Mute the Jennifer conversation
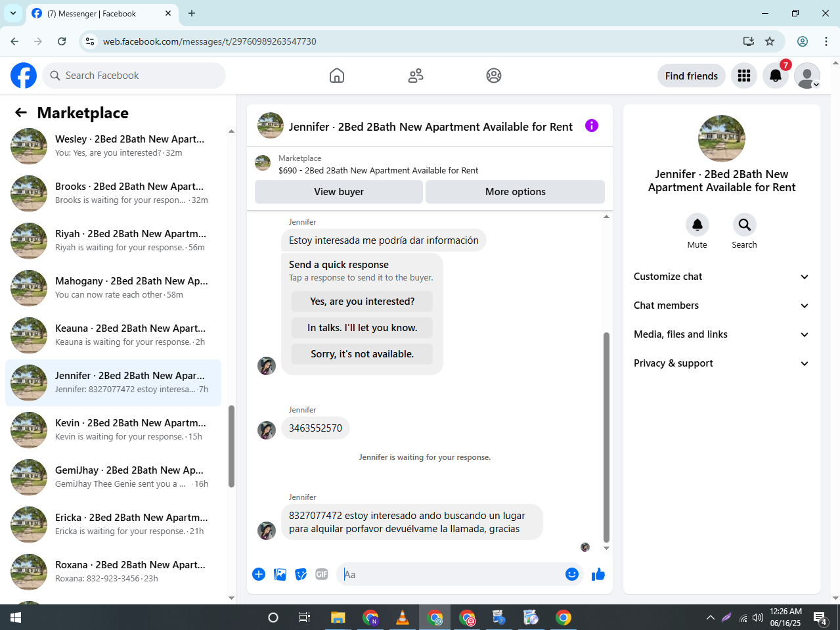Image resolution: width=840 pixels, height=630 pixels. tap(697, 225)
